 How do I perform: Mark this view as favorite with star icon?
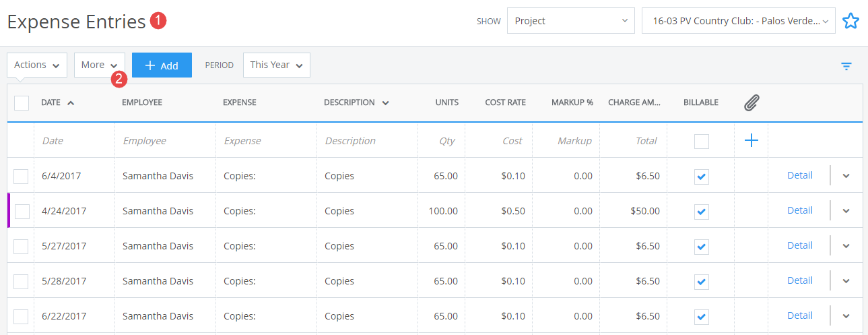[x=851, y=21]
